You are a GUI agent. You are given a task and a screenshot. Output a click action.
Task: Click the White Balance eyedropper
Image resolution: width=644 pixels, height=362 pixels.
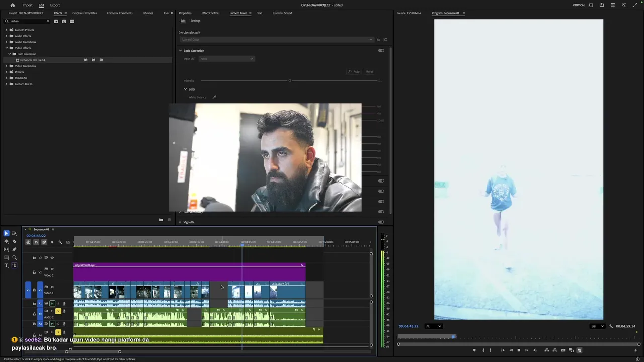(x=214, y=97)
